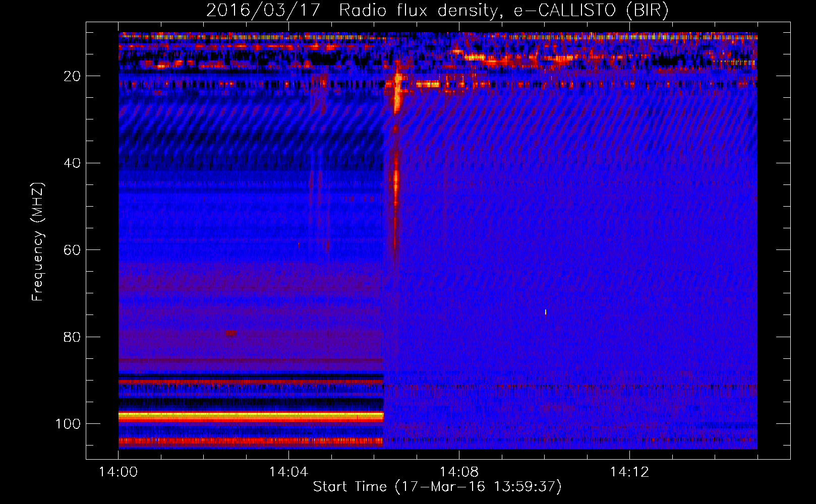Click the small red patch near 80 MHz

tap(231, 333)
